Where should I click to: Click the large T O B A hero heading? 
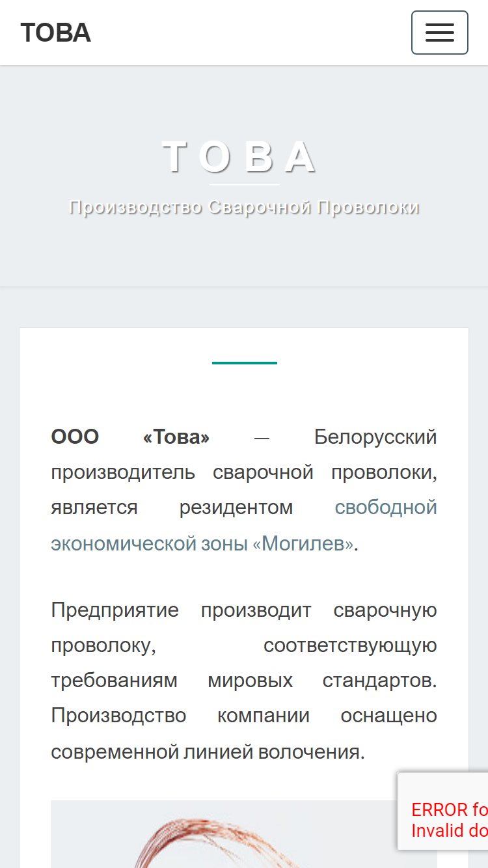tap(241, 157)
